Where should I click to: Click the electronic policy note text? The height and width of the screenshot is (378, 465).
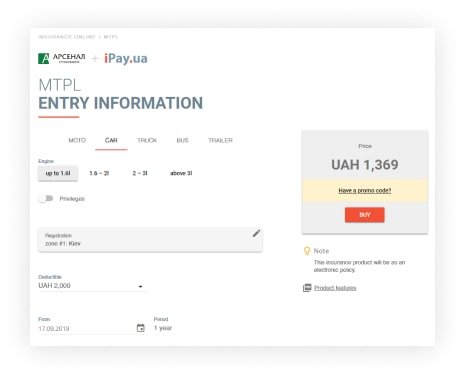tap(359, 266)
